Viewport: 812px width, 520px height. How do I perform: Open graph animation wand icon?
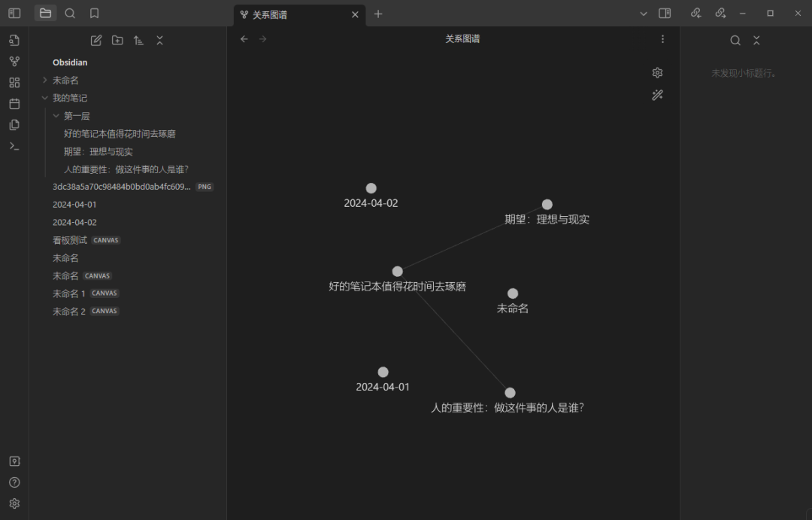point(657,95)
